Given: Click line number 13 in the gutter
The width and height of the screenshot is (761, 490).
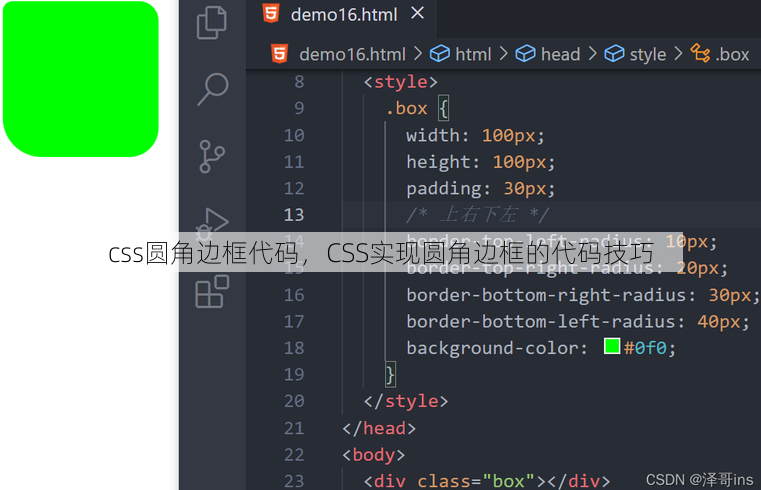Looking at the screenshot, I should 294,214.
